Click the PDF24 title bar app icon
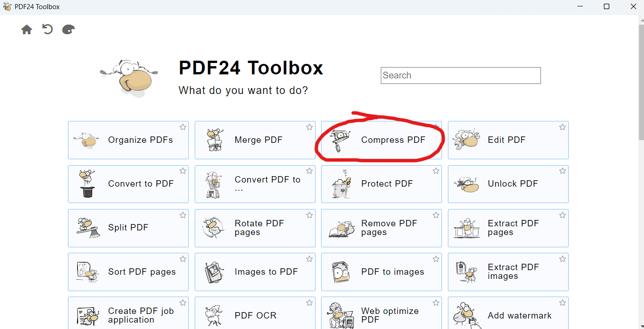 [7, 7]
